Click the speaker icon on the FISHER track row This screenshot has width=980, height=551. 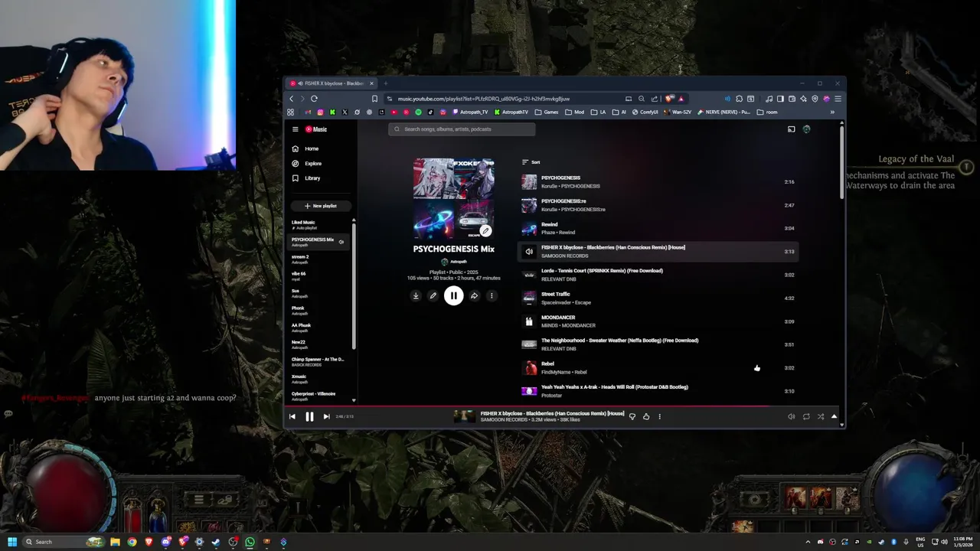(x=529, y=252)
